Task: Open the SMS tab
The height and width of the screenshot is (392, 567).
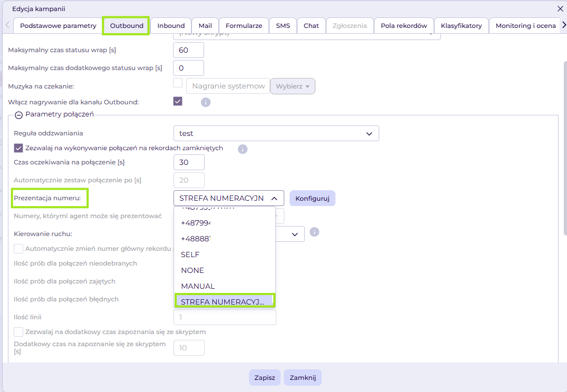Action: point(283,26)
